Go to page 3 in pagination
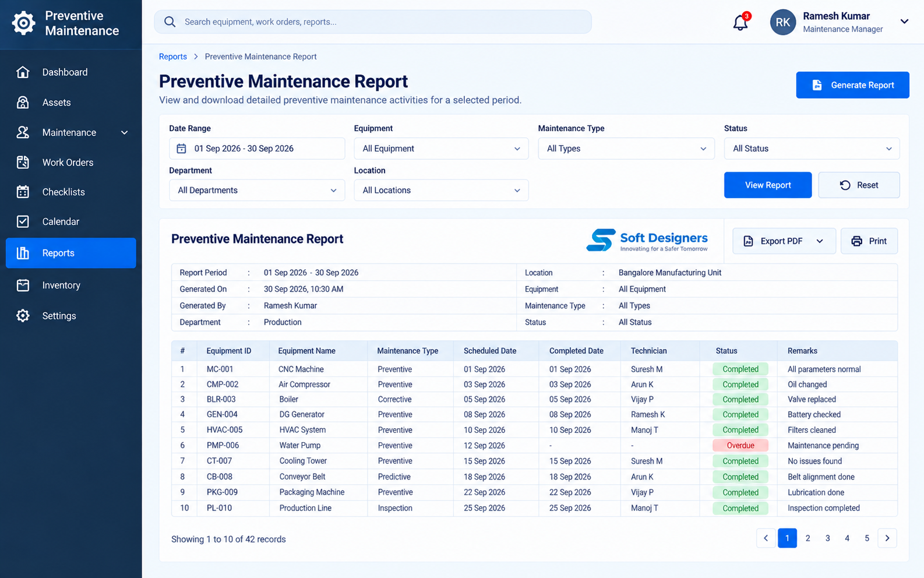The height and width of the screenshot is (578, 924). pos(827,538)
